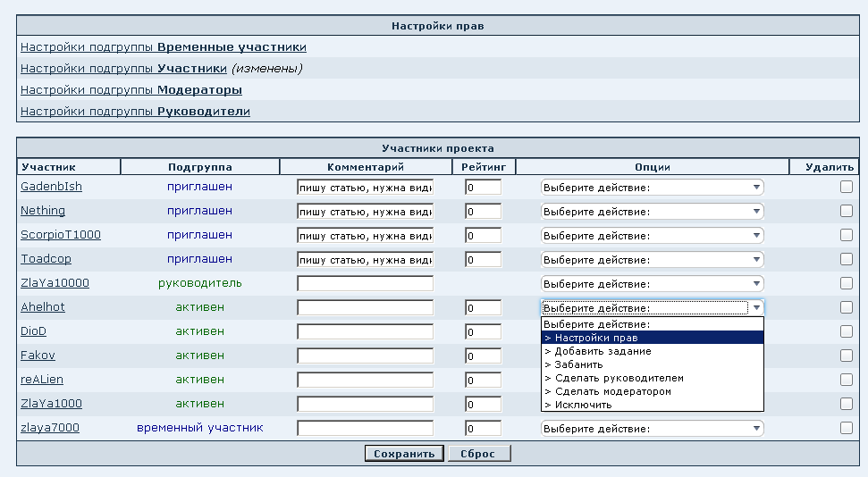Open action dropdown for Toadcop

[x=652, y=260]
